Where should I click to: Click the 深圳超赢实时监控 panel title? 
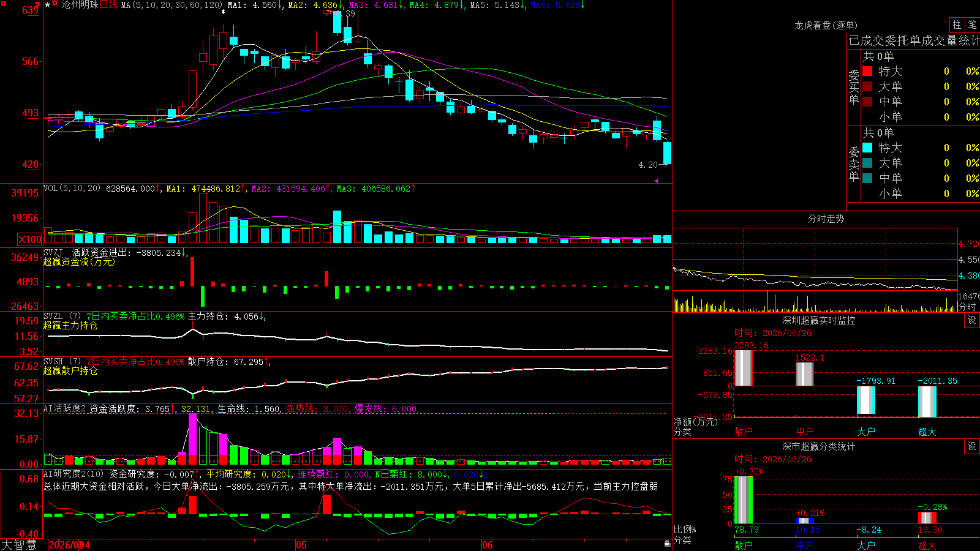(818, 320)
